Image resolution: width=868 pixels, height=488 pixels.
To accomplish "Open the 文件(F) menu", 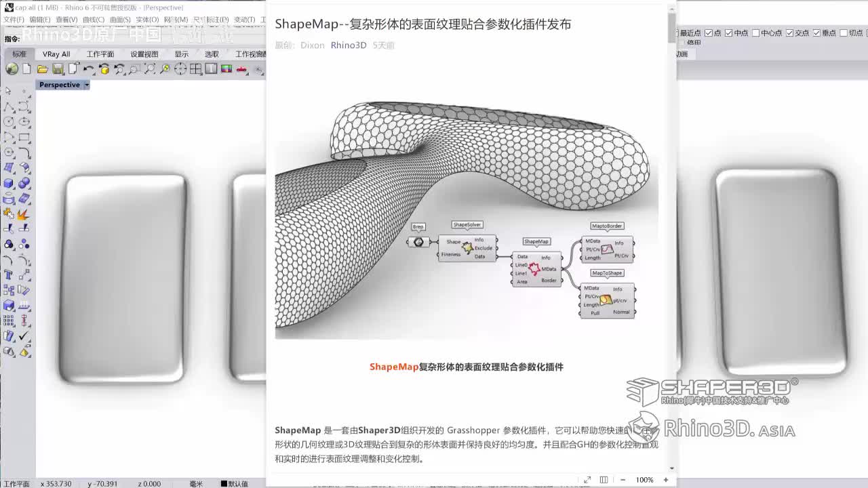I will (14, 20).
